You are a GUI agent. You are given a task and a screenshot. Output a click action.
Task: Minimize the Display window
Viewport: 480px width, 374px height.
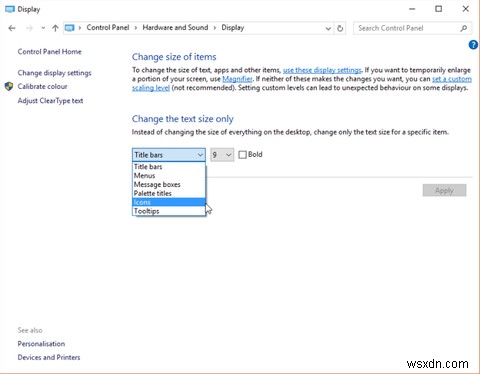[412, 9]
